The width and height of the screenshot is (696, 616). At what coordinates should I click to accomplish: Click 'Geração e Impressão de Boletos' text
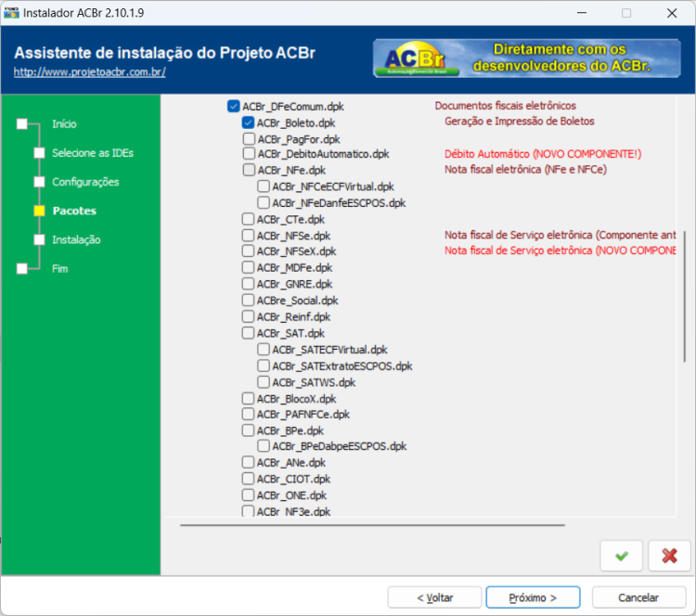pyautogui.click(x=520, y=122)
